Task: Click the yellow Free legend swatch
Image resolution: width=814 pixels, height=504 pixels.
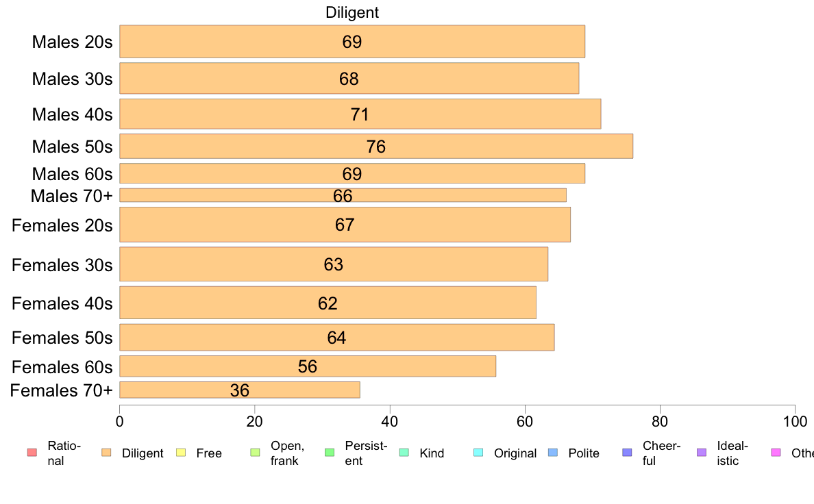Action: [181, 453]
